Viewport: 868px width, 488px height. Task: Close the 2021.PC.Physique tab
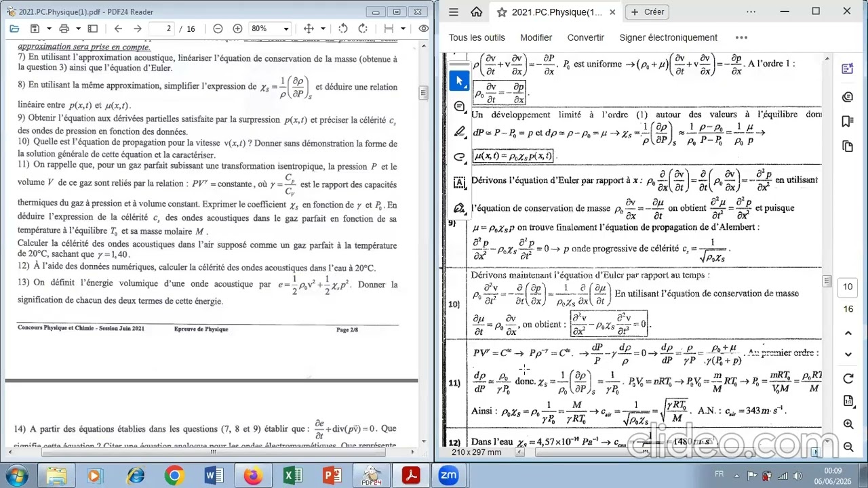point(612,12)
